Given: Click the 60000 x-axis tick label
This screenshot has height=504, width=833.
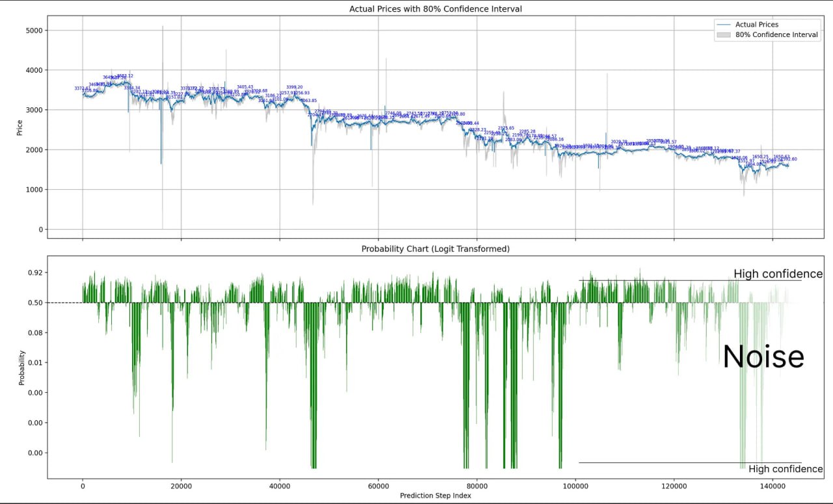Looking at the screenshot, I should 378,485.
